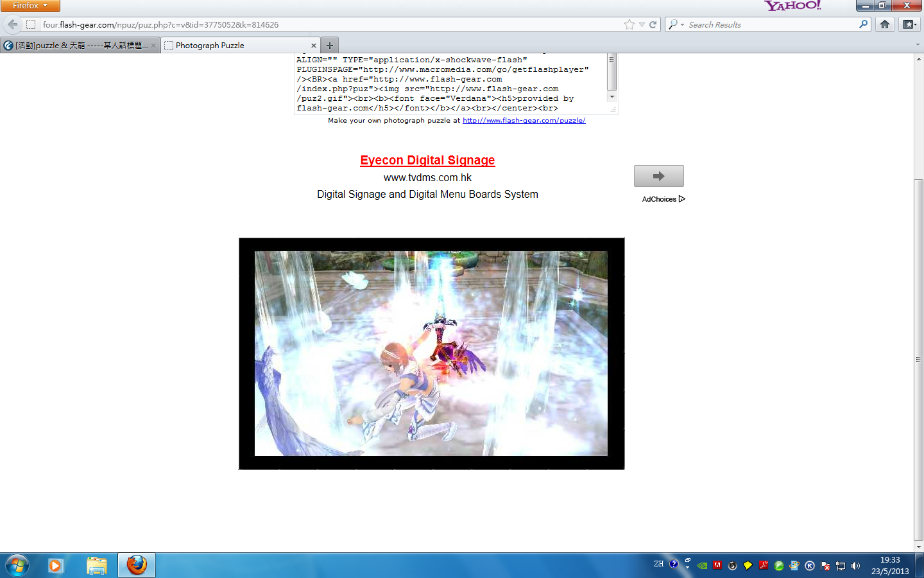Click the page vertical scrollbar thumb

click(x=918, y=360)
